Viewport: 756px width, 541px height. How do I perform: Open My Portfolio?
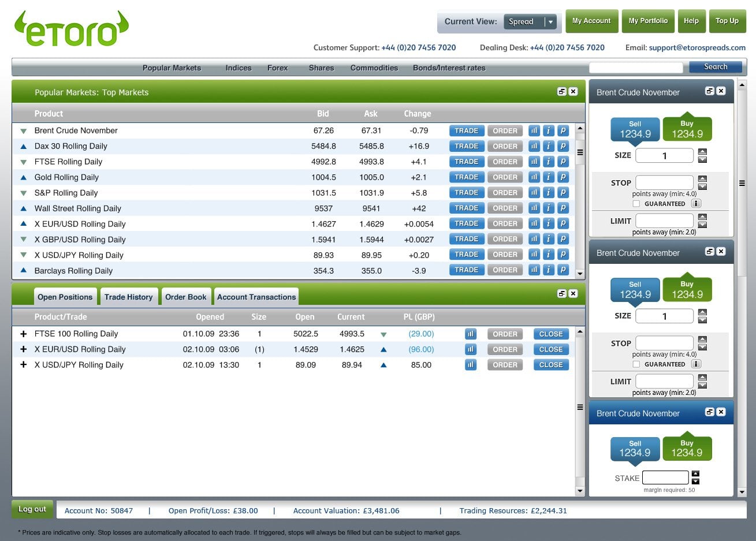[648, 21]
